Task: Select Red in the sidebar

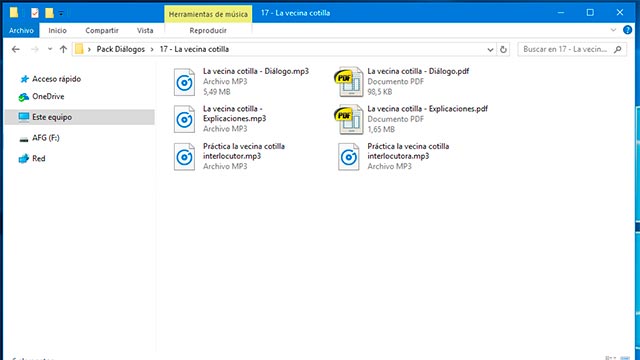Action: click(x=39, y=159)
